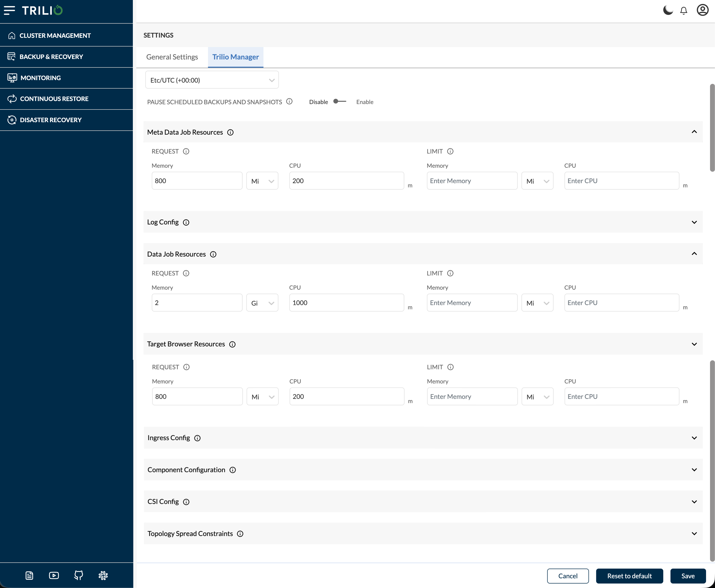Open Slack icon in sidebar footer
The width and height of the screenshot is (715, 588).
coord(103,575)
